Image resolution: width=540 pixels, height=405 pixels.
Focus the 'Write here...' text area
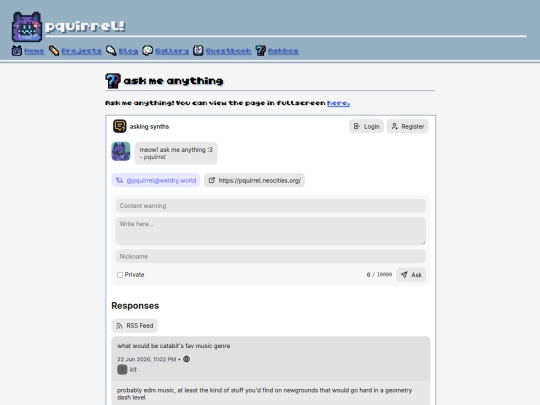pos(271,231)
